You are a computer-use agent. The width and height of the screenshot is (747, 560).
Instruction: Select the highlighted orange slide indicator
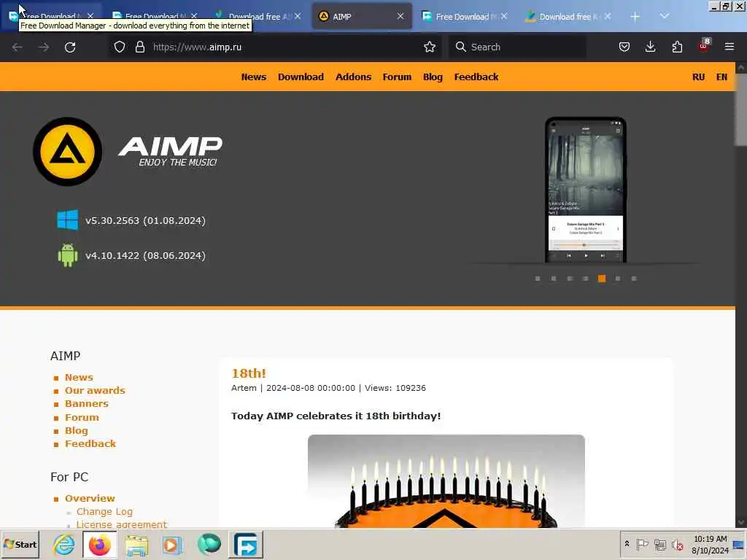[602, 279]
